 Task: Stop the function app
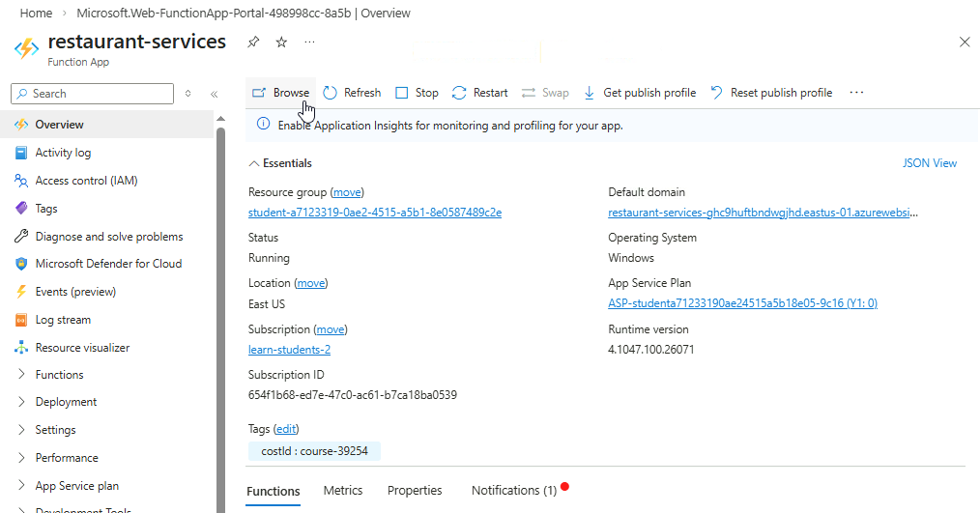(x=417, y=93)
